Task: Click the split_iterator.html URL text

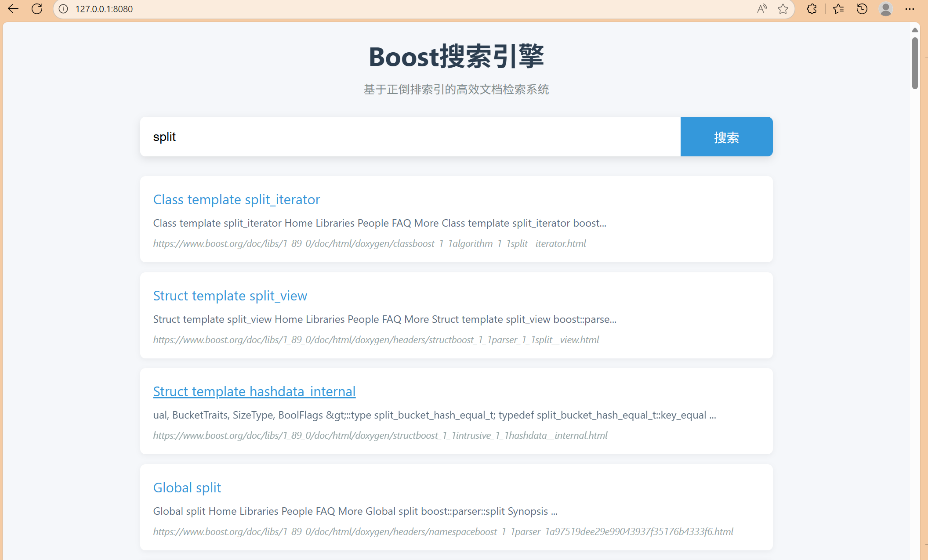Action: click(x=370, y=243)
